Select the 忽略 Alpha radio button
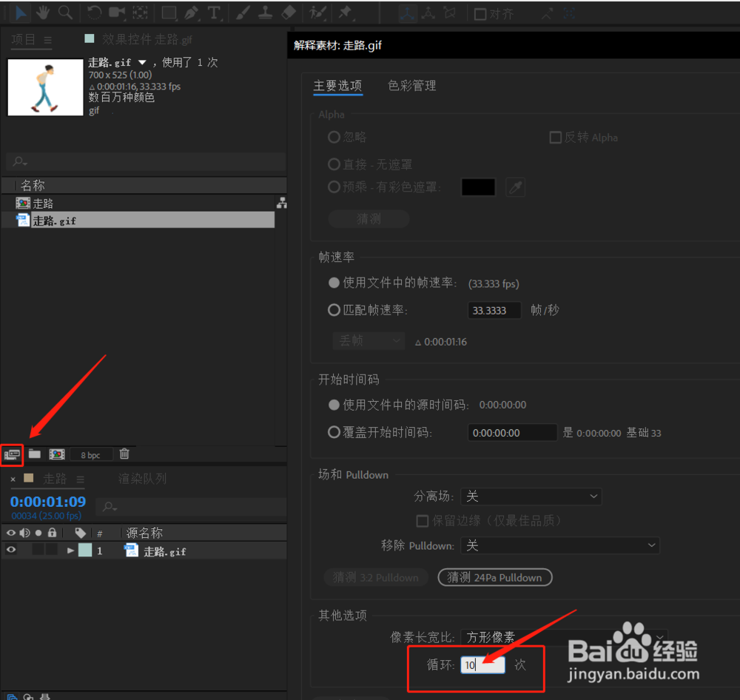 point(334,137)
